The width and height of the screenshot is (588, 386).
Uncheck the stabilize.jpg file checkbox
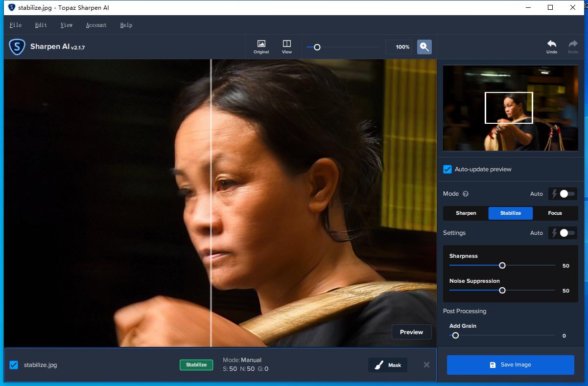coord(14,365)
